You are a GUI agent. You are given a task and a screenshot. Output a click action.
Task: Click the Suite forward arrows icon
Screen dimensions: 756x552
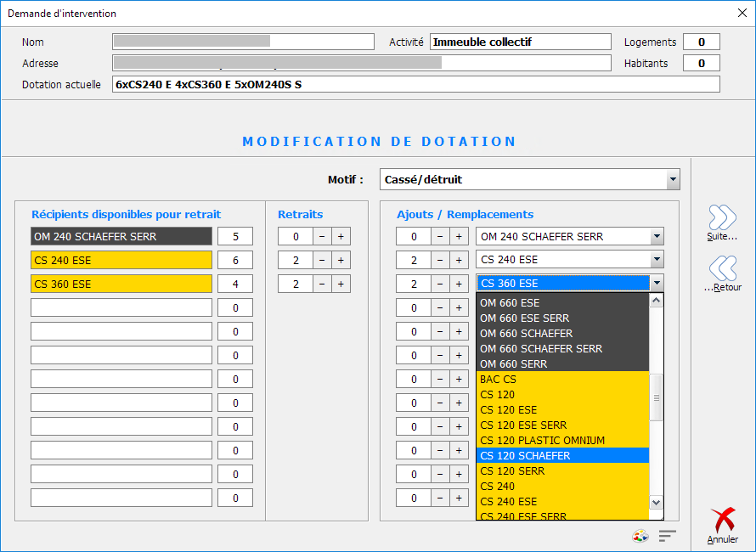click(x=722, y=218)
